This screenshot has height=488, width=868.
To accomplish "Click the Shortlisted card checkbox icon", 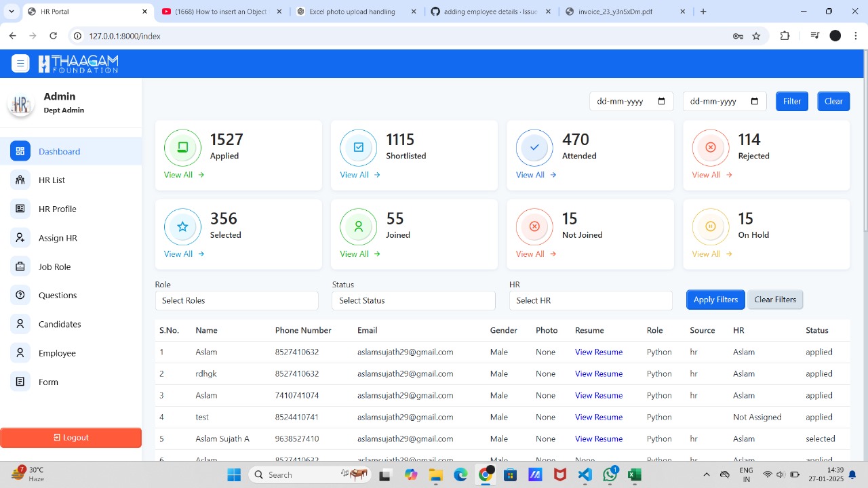I will [359, 147].
